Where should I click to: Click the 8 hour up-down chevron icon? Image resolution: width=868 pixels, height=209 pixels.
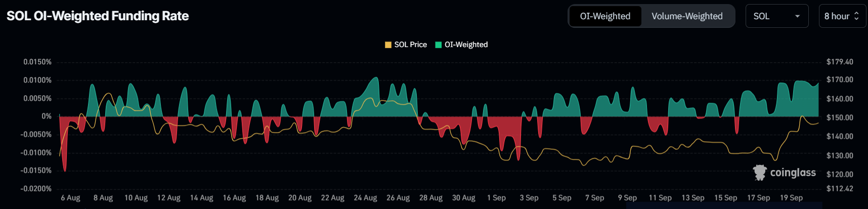click(856, 16)
